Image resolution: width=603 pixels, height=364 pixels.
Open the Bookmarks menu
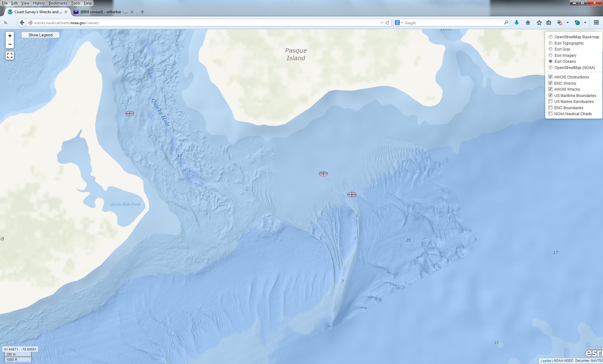click(x=58, y=3)
